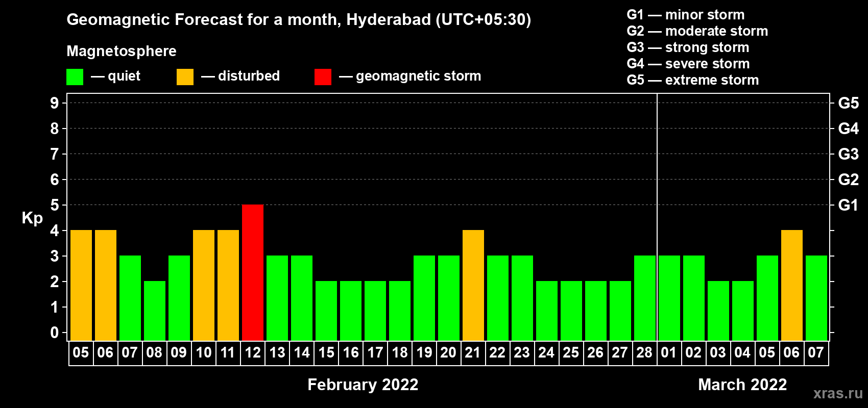Viewport: 868px width, 408px height.
Task: Click the 'G1 — minor storm' legend line
Action: pos(685,15)
